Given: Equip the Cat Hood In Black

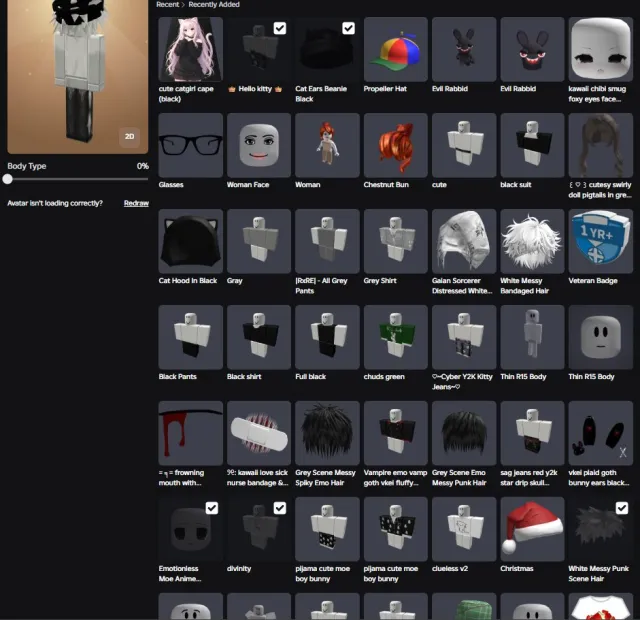Looking at the screenshot, I should coord(191,241).
